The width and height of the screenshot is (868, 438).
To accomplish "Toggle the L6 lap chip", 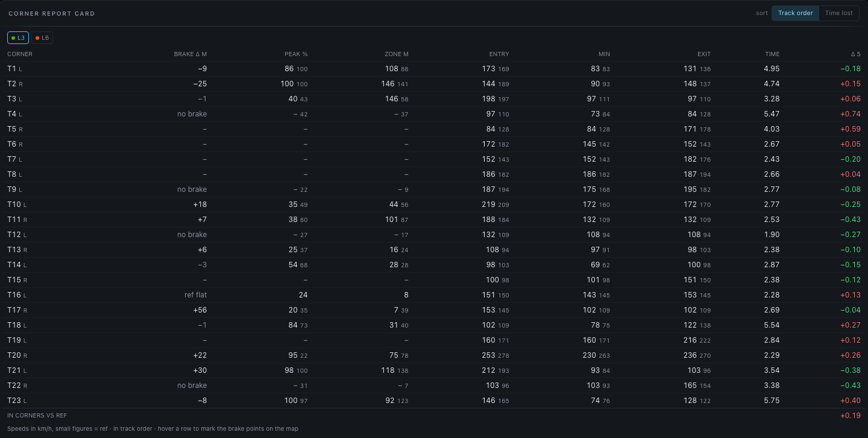I will click(42, 38).
